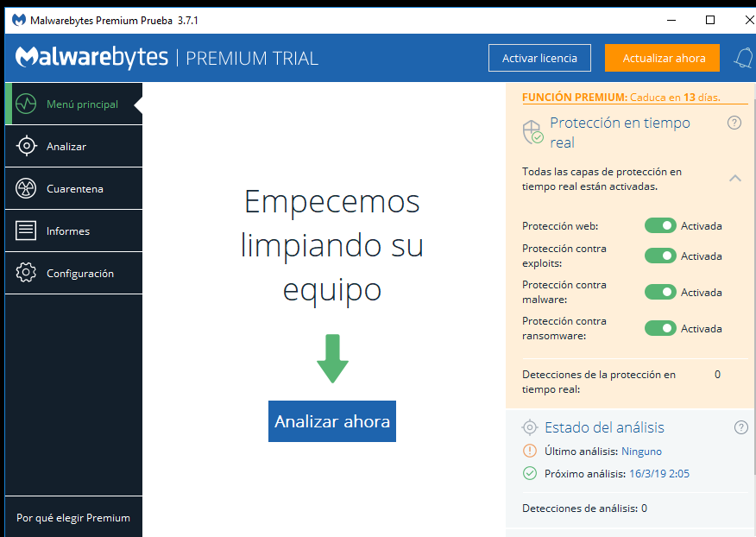
Task: Select the Cuarentena menu item
Action: [74, 189]
